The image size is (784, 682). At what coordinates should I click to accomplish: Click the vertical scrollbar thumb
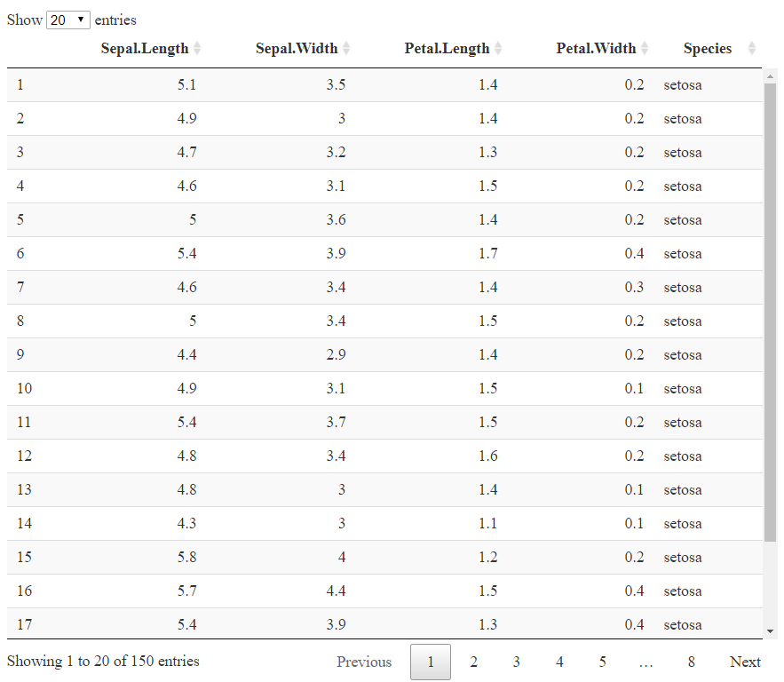[770, 312]
